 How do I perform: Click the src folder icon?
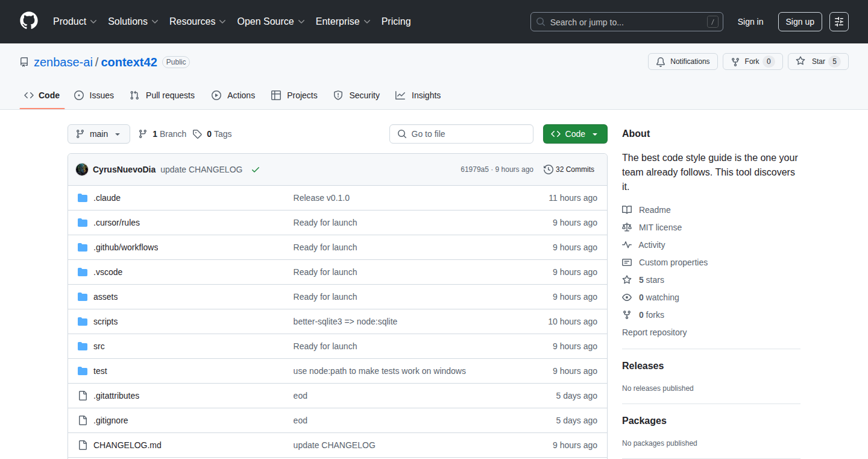point(83,346)
